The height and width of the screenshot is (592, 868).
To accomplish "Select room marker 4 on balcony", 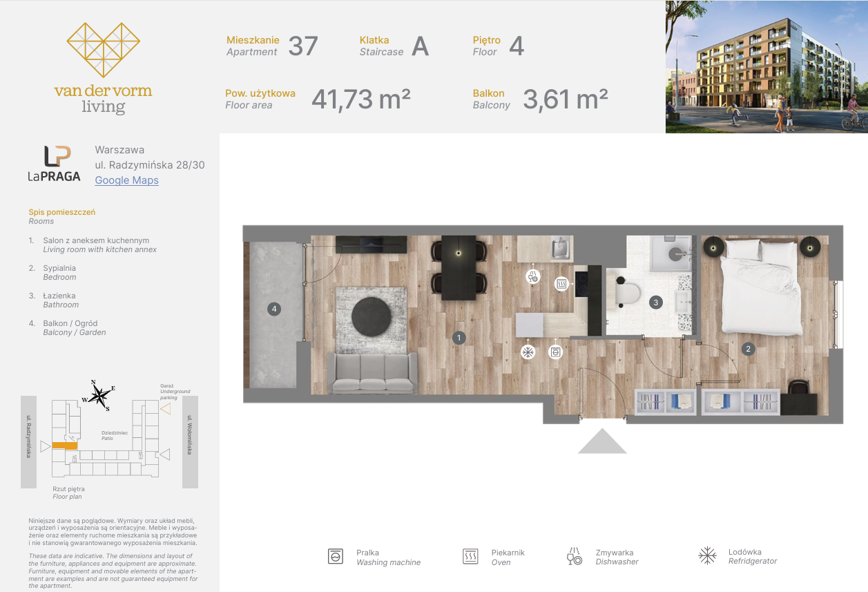I will [x=274, y=309].
